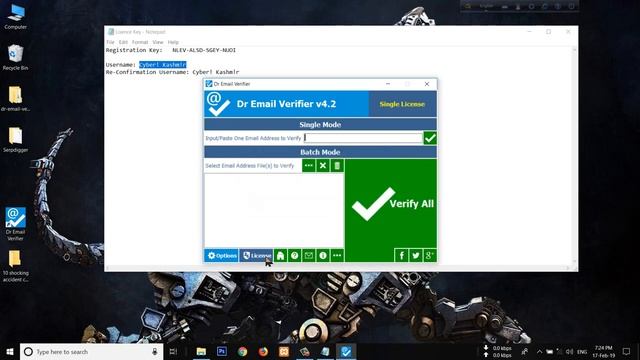
Task: Click the Dr Email Verifier logo icon
Action: [218, 104]
